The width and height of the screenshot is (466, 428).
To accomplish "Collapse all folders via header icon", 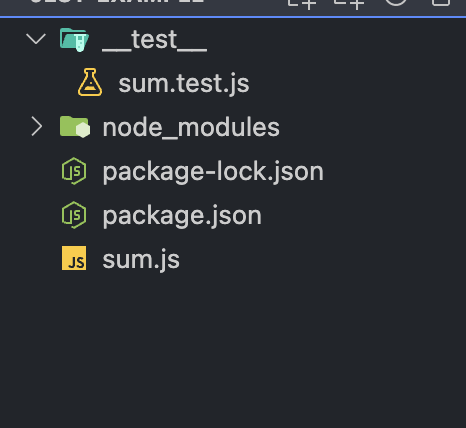I will 441,3.
